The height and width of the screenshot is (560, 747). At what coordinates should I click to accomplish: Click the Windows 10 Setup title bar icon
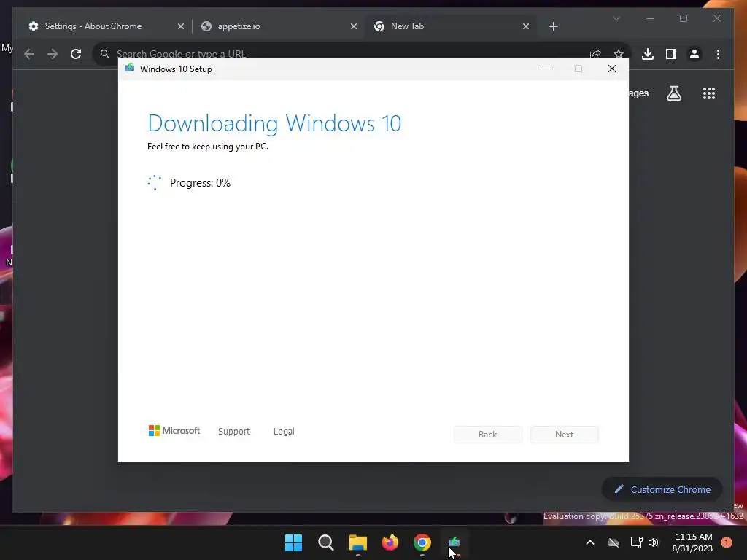[129, 69]
